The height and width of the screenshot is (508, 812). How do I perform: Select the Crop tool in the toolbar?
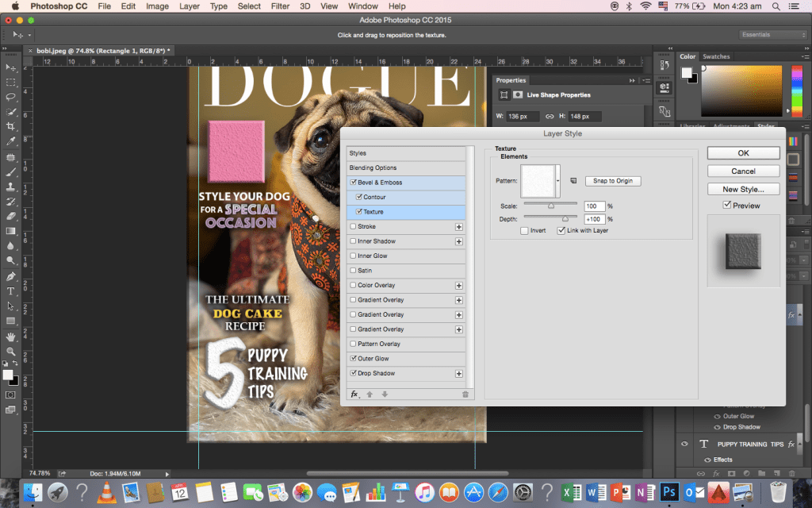coord(11,127)
